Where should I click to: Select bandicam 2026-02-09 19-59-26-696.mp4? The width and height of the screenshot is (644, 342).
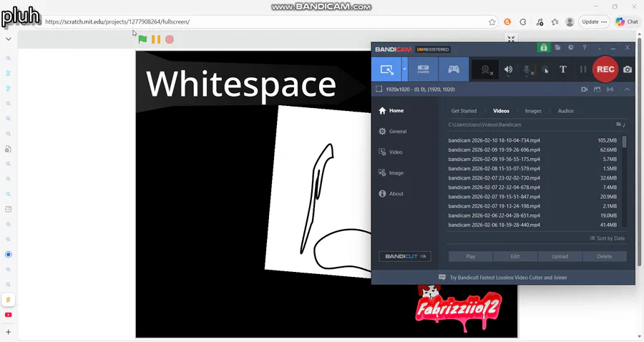pyautogui.click(x=532, y=150)
